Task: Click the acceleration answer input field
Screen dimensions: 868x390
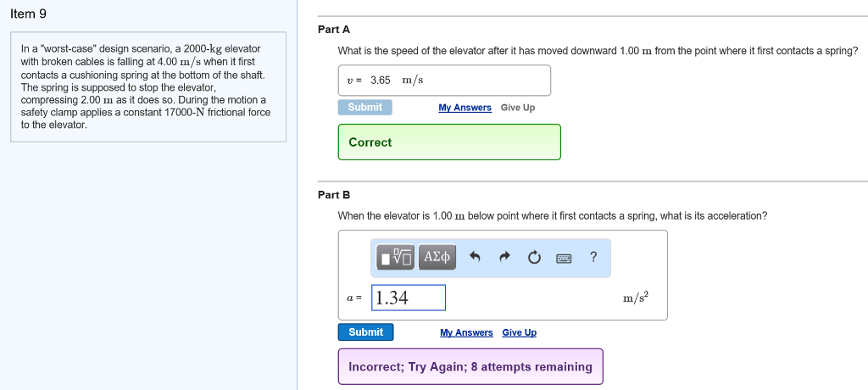Action: (408, 298)
